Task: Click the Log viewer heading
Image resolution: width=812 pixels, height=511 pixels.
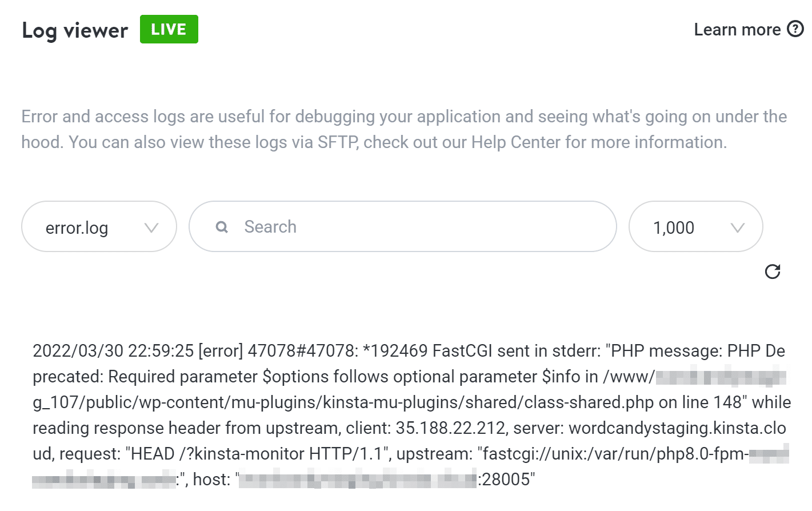Action: [x=74, y=30]
